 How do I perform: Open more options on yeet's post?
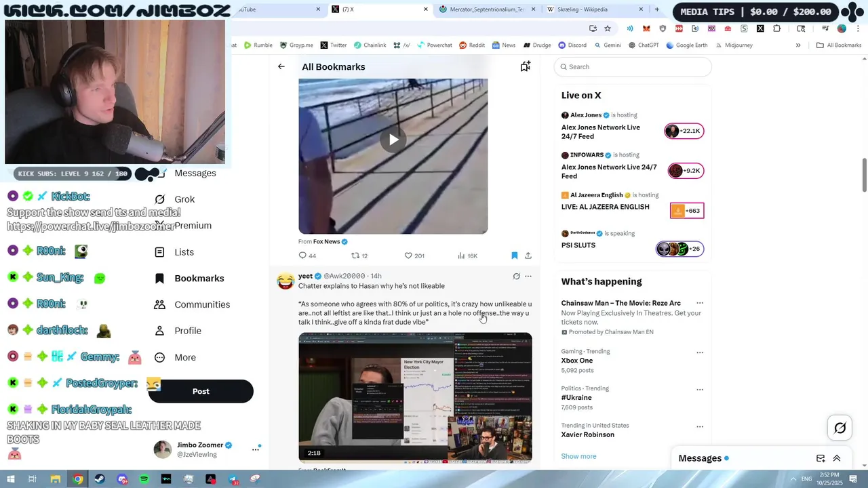pos(528,276)
